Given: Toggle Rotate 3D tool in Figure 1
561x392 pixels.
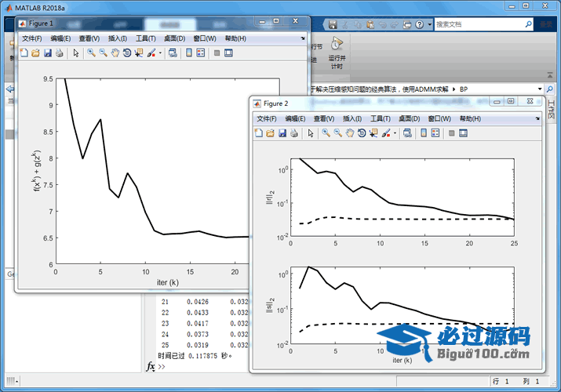Looking at the screenshot, I should coord(126,53).
